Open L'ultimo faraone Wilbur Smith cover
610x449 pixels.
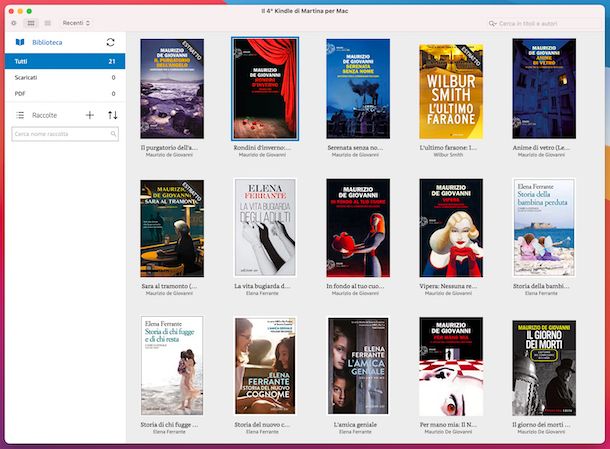[x=451, y=91]
